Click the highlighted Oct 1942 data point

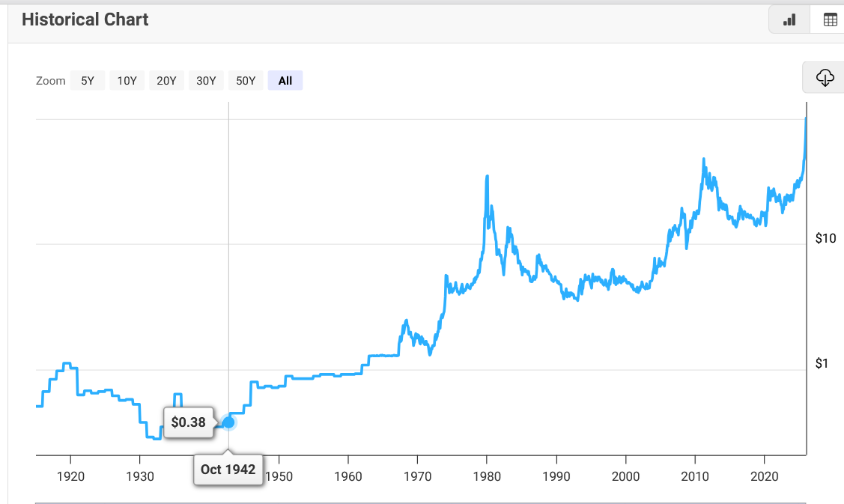[229, 422]
